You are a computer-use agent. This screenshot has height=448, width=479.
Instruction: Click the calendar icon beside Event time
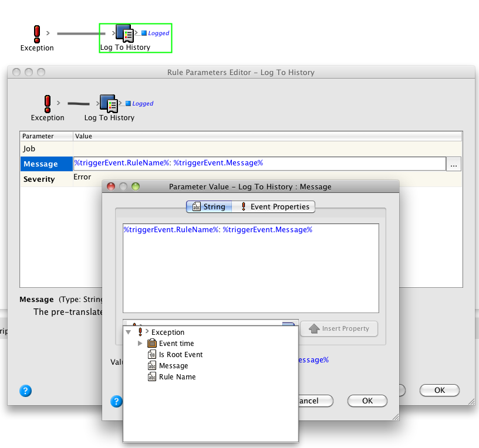[152, 344]
